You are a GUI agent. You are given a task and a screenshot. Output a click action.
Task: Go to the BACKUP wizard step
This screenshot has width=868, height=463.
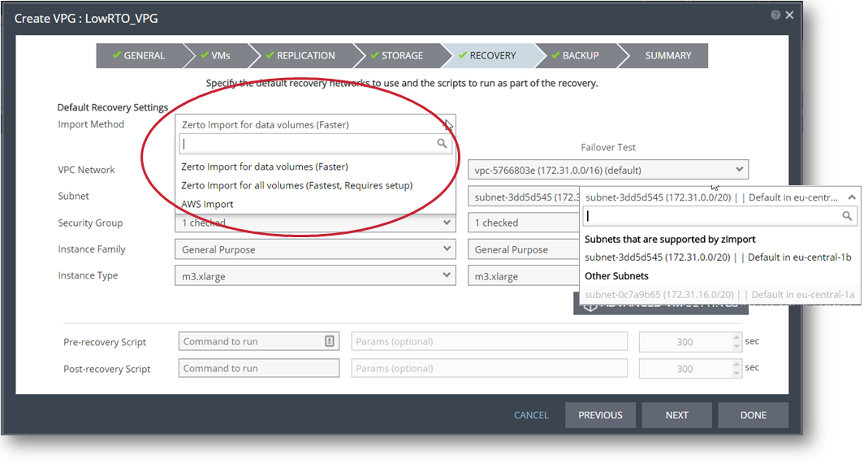tap(576, 55)
